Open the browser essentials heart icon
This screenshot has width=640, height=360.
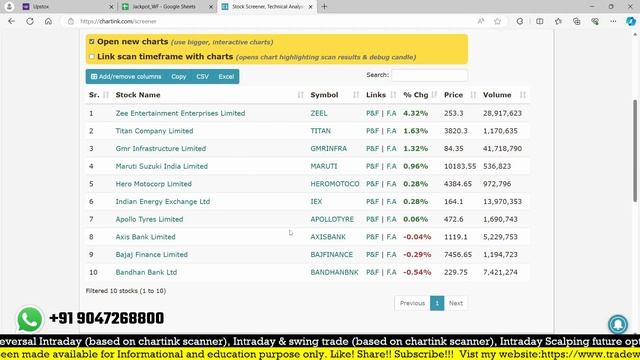tap(595, 21)
